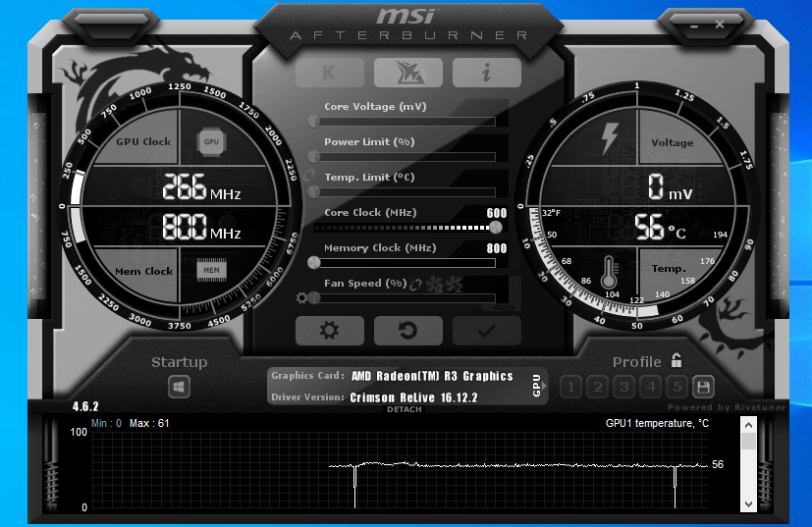Select fan 1 icon
Image resolution: width=812 pixels, height=527 pixels.
(x=435, y=285)
